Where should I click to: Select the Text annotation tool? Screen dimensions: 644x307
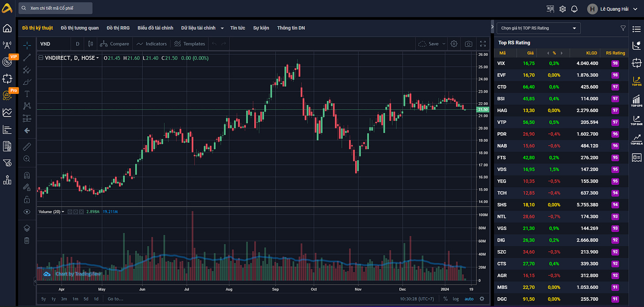pyautogui.click(x=27, y=94)
